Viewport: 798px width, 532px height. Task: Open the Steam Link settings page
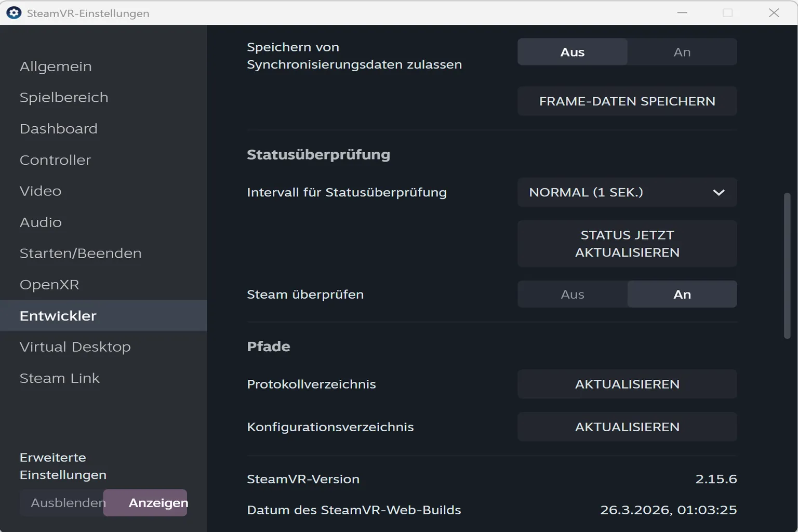103,378
